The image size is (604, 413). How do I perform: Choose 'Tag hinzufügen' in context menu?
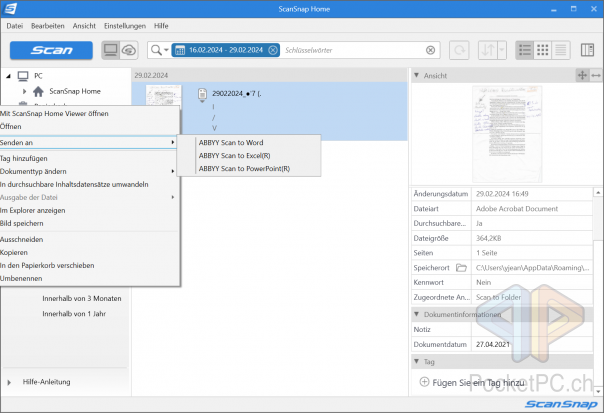pyautogui.click(x=89, y=158)
